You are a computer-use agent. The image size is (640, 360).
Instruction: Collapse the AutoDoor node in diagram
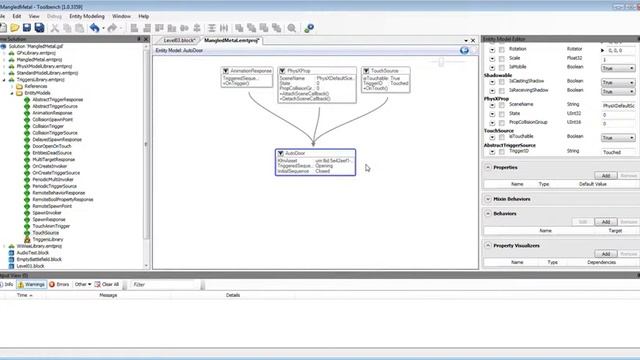[280, 153]
